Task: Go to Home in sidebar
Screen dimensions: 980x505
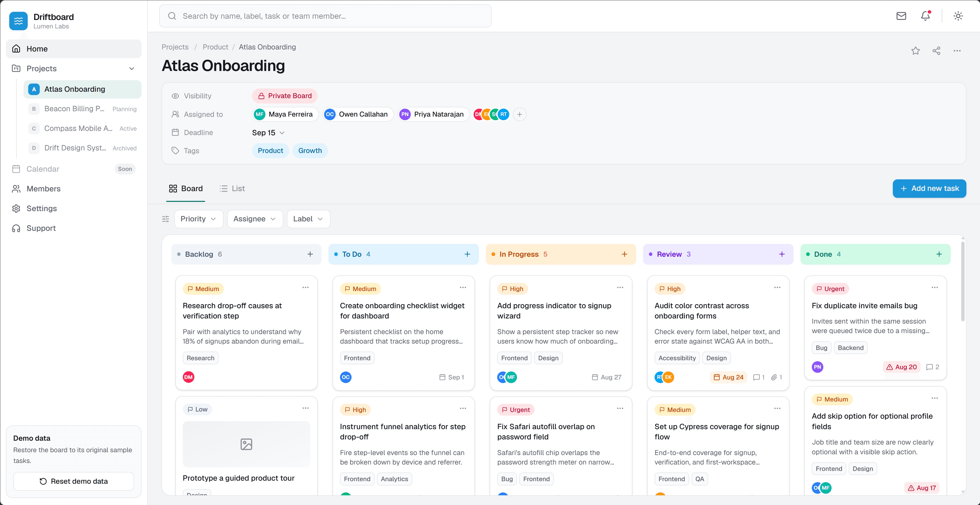Action: tap(73, 49)
